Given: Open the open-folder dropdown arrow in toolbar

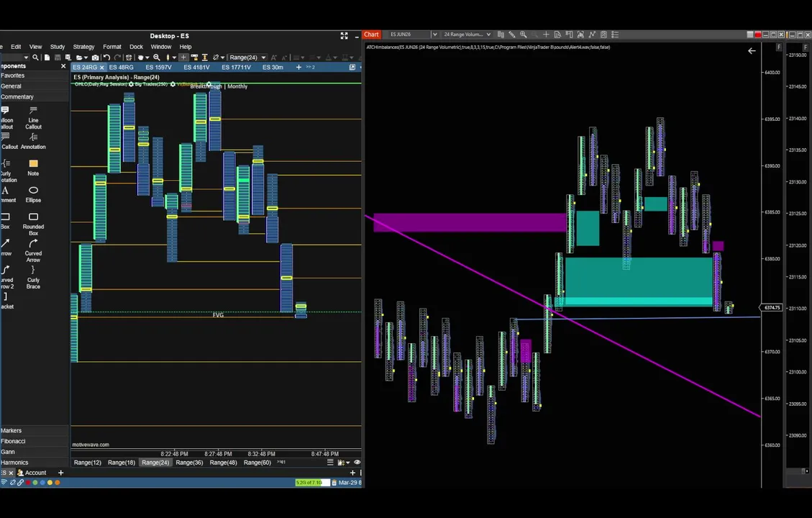Looking at the screenshot, I should 86,58.
